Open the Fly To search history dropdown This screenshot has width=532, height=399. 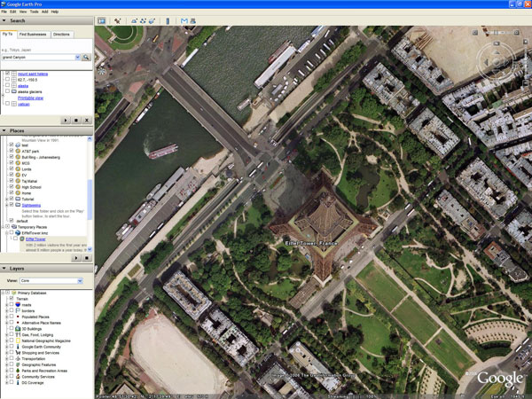pos(78,58)
